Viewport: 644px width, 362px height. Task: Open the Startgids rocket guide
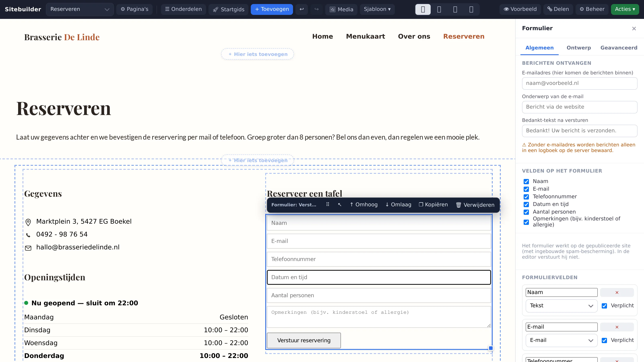pyautogui.click(x=228, y=9)
